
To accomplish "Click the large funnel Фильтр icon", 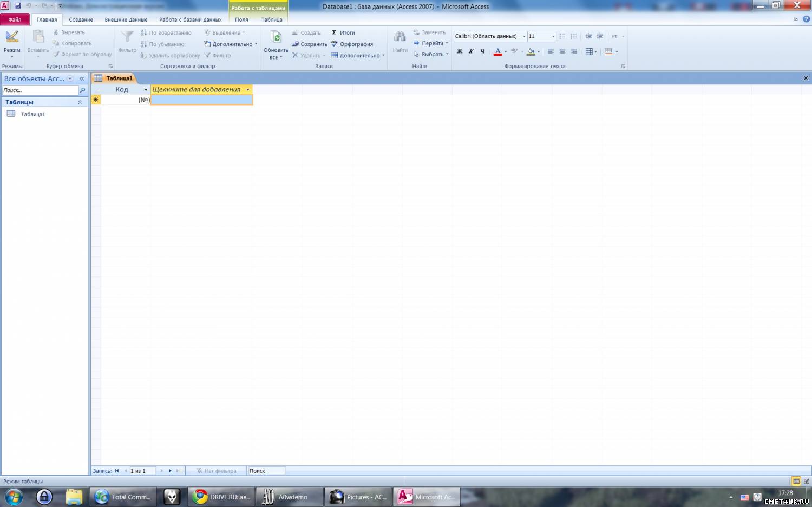I will 127,37.
